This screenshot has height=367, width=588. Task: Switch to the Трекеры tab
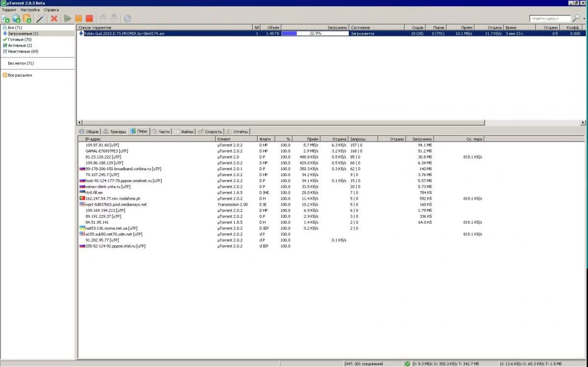click(115, 131)
